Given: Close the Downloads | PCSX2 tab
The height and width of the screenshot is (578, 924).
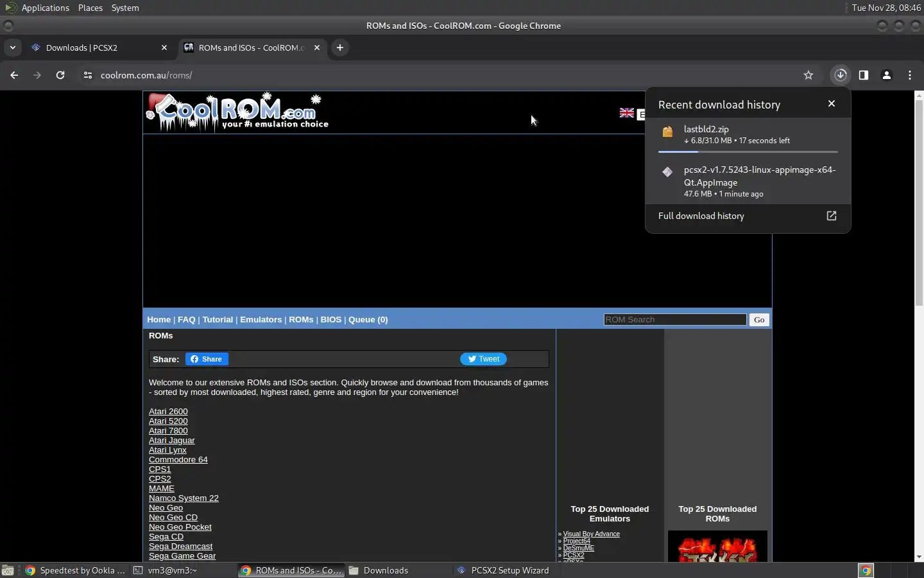Looking at the screenshot, I should pyautogui.click(x=164, y=48).
